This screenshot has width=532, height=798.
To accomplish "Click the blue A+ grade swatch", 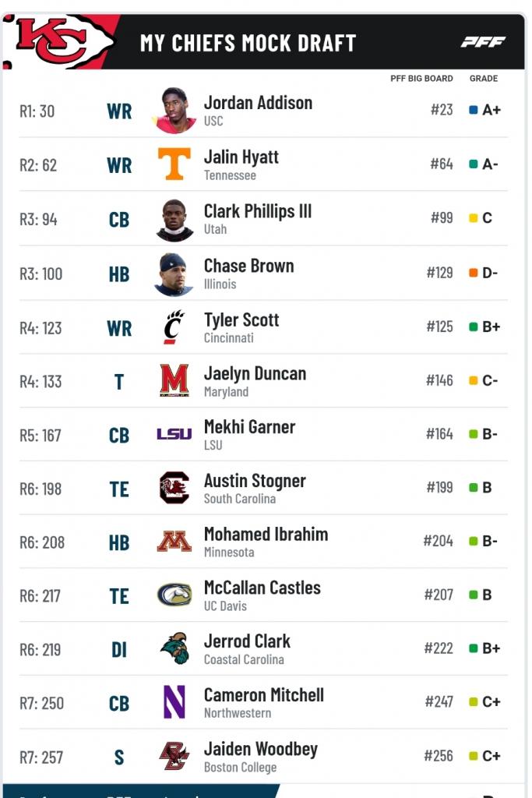I will click(x=473, y=110).
